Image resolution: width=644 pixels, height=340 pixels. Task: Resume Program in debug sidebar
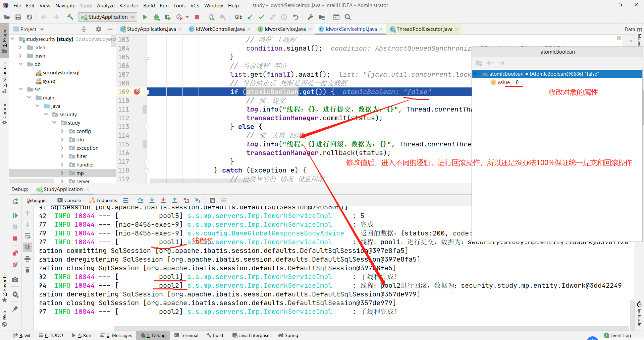[x=15, y=215]
